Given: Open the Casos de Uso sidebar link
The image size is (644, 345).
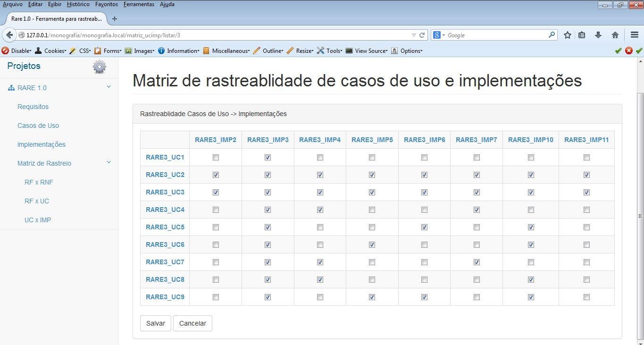Looking at the screenshot, I should coord(38,126).
